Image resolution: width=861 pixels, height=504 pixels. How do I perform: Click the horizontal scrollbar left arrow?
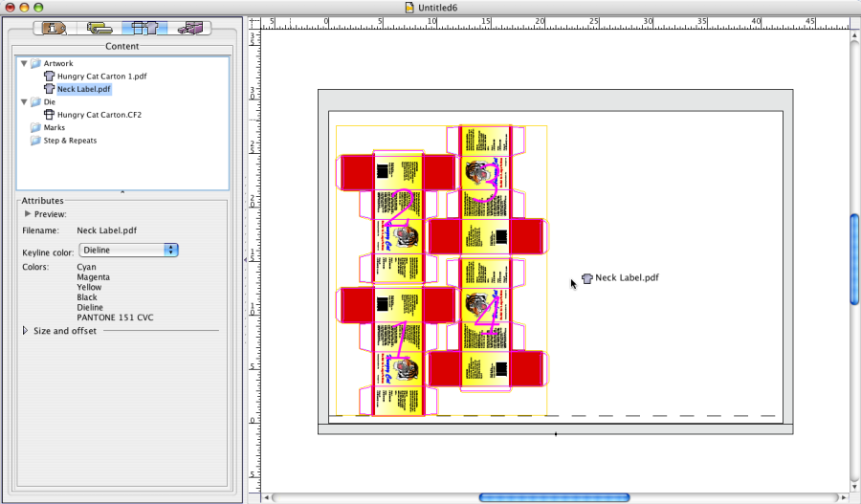[267, 497]
